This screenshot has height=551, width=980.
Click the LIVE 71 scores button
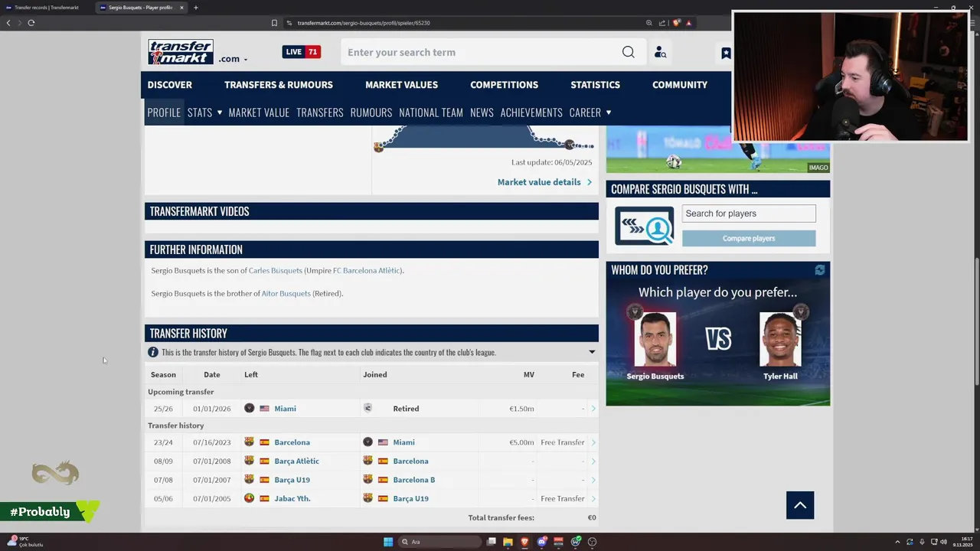click(302, 52)
